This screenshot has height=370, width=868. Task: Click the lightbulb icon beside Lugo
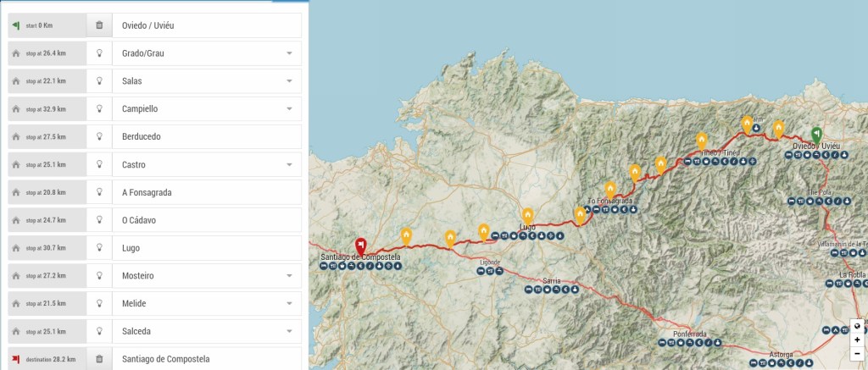[x=99, y=248]
